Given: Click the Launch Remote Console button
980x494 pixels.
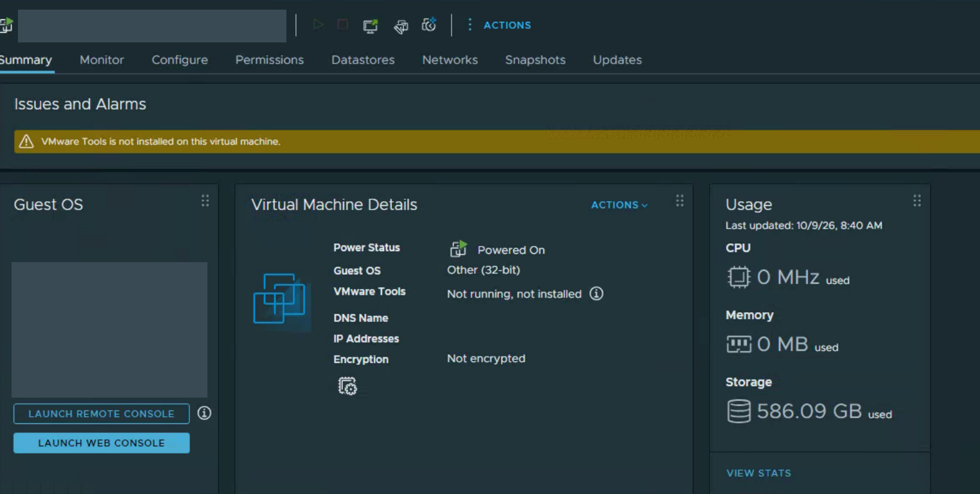Looking at the screenshot, I should tap(101, 414).
